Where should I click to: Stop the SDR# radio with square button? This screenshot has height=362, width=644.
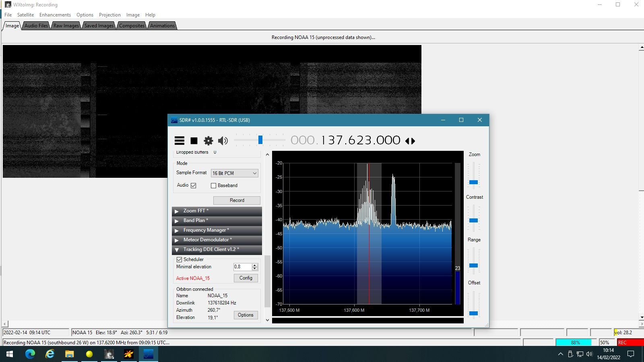194,140
